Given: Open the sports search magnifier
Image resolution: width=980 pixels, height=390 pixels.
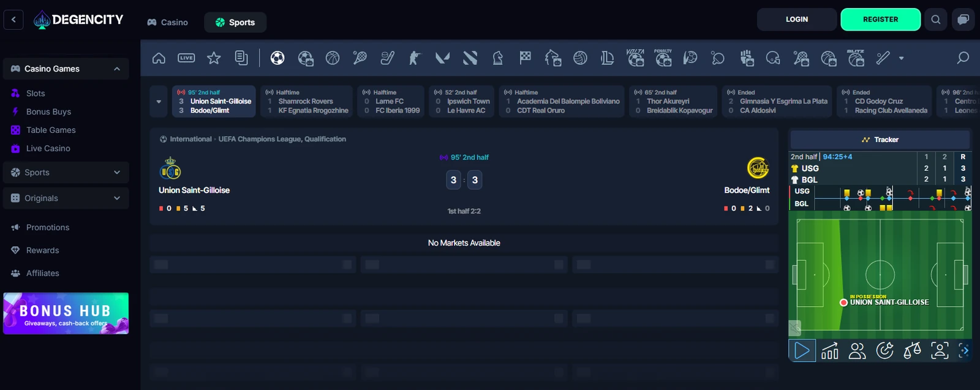Looking at the screenshot, I should click(x=963, y=58).
